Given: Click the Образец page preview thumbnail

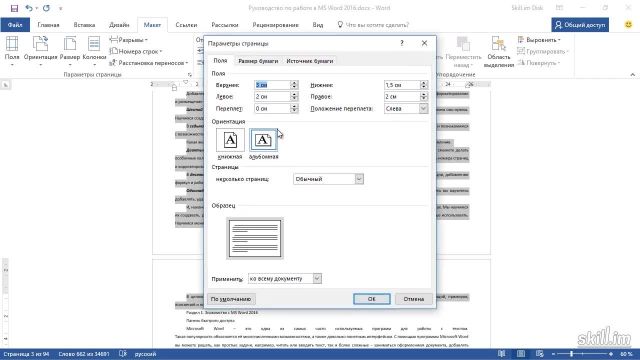Looking at the screenshot, I should tap(255, 238).
